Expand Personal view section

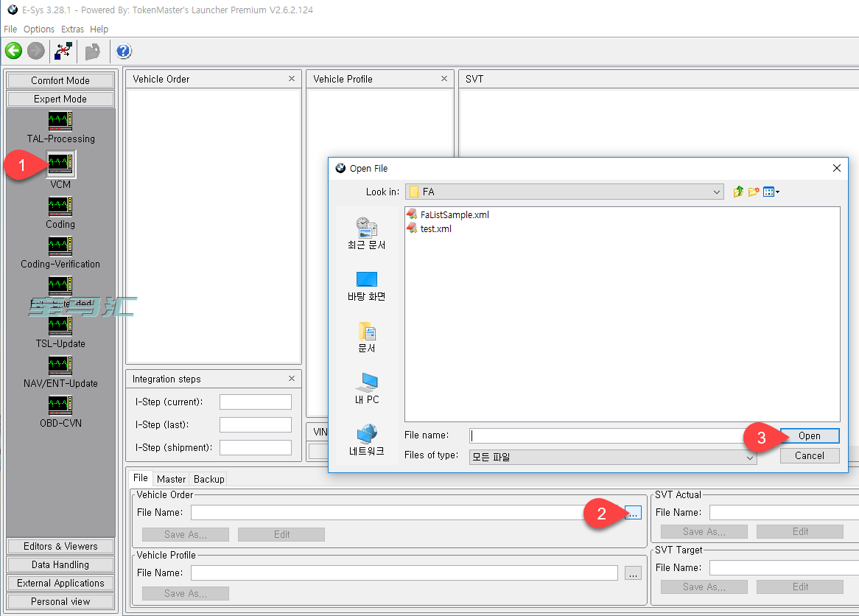tap(60, 602)
